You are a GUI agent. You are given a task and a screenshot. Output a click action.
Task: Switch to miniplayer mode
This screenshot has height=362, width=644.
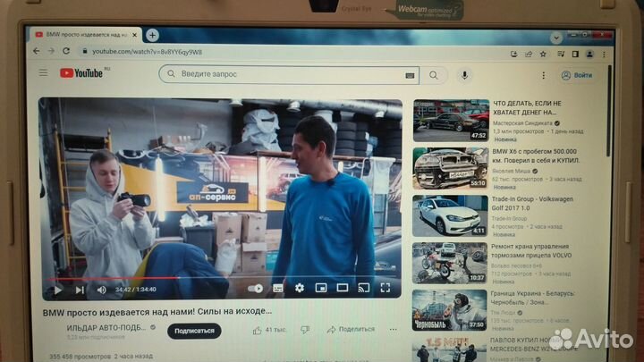tap(321, 288)
